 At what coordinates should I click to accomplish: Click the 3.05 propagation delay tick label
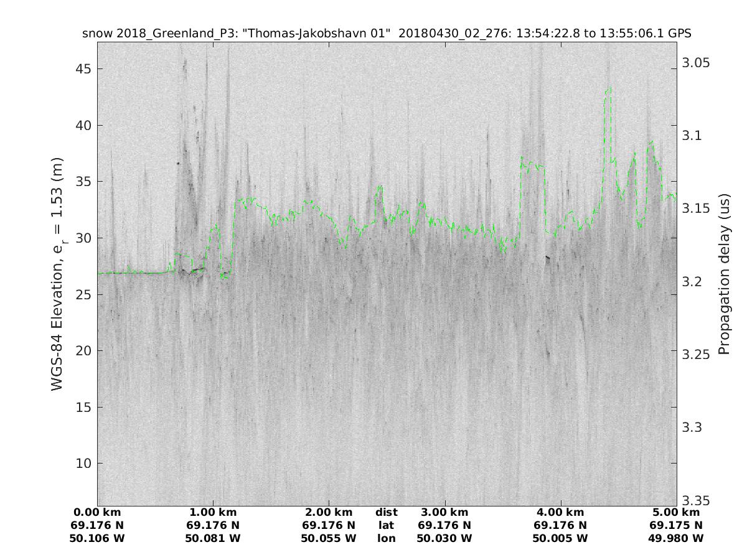(x=696, y=63)
